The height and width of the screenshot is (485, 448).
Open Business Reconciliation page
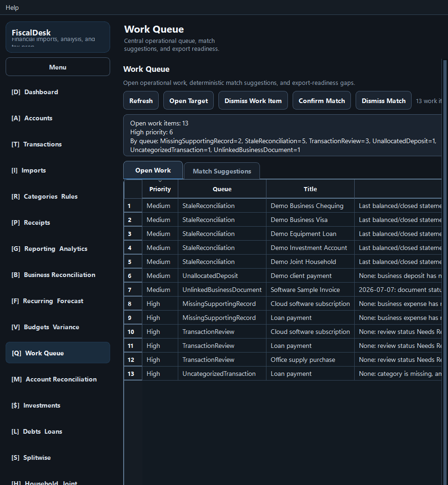pos(57,275)
